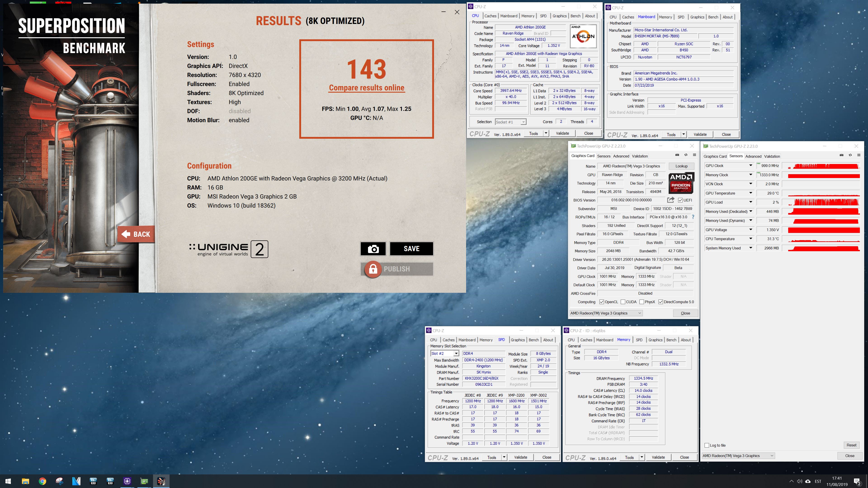
Task: Click Bus Interface question mark icon in GPU-Z
Action: [x=693, y=217]
